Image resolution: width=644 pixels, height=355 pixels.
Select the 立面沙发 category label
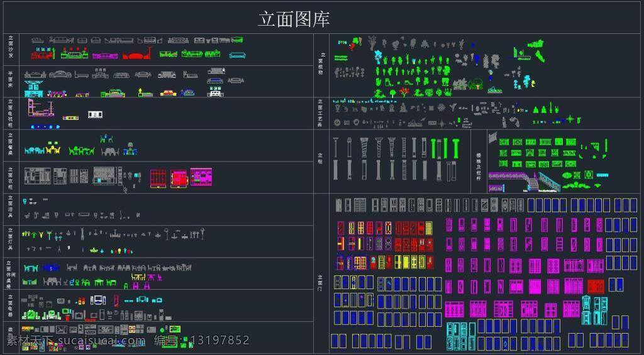[x=11, y=46]
